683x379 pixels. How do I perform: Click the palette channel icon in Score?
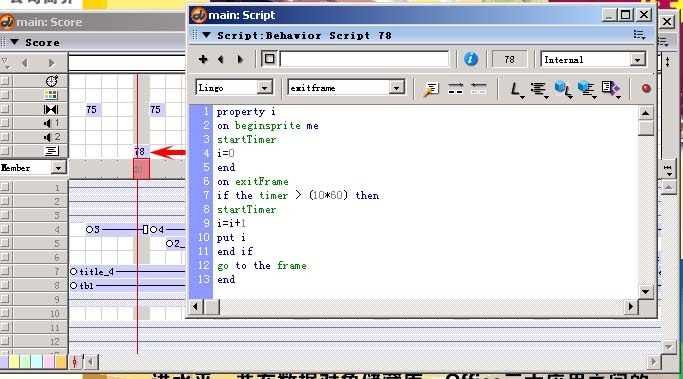(x=51, y=95)
